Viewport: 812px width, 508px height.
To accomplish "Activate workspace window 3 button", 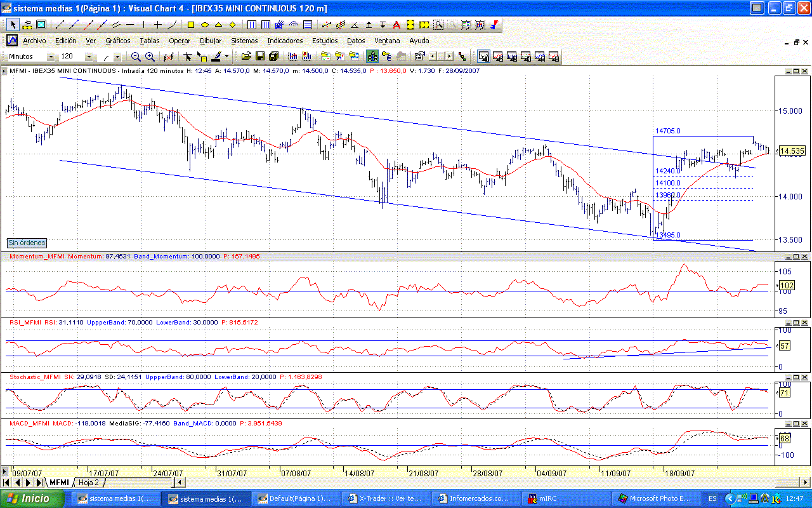I will [512, 57].
